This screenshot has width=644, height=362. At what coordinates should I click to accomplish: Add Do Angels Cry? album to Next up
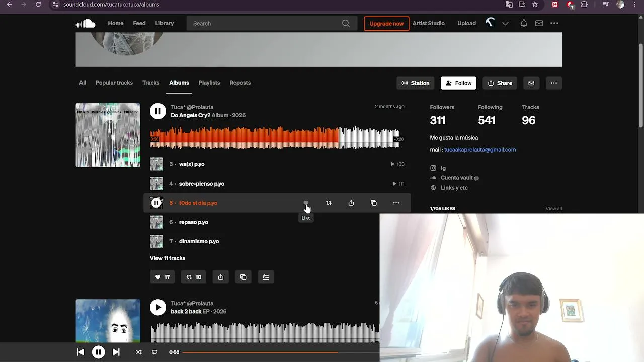(x=266, y=277)
